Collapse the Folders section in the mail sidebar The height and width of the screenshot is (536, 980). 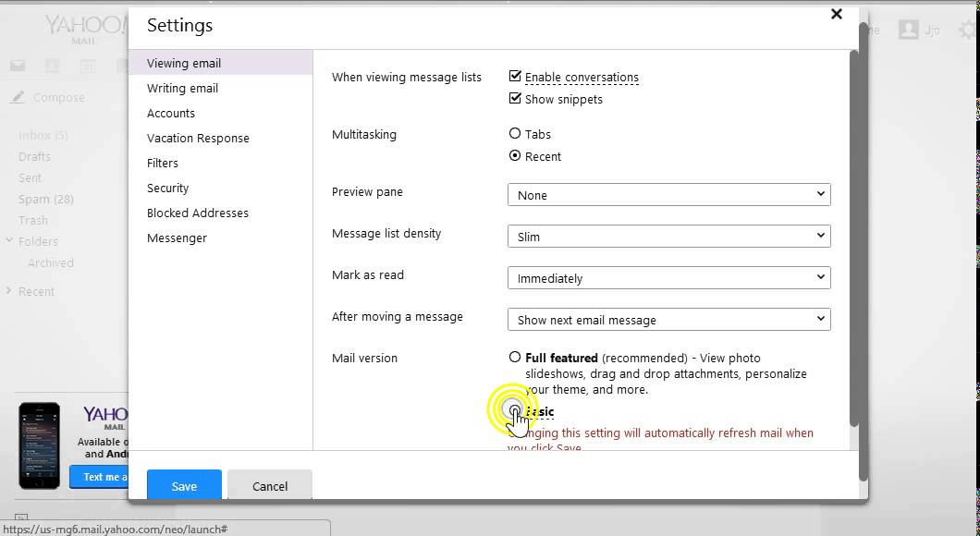tap(9, 240)
